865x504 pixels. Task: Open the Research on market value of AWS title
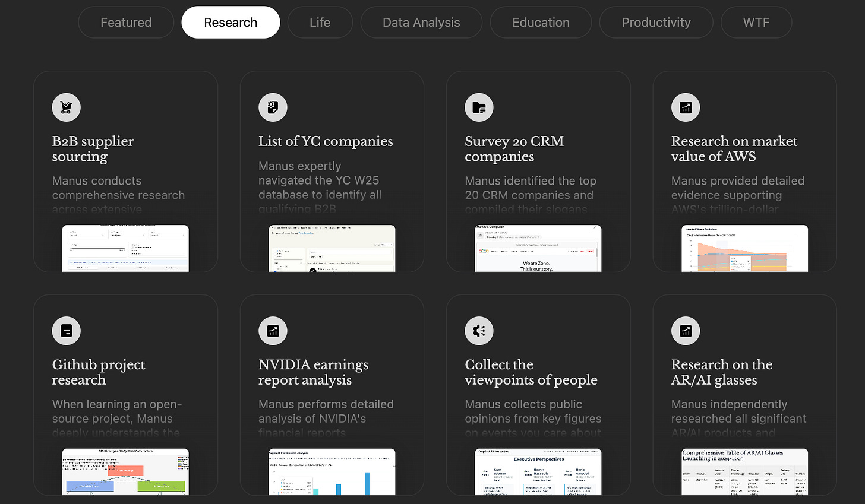734,148
